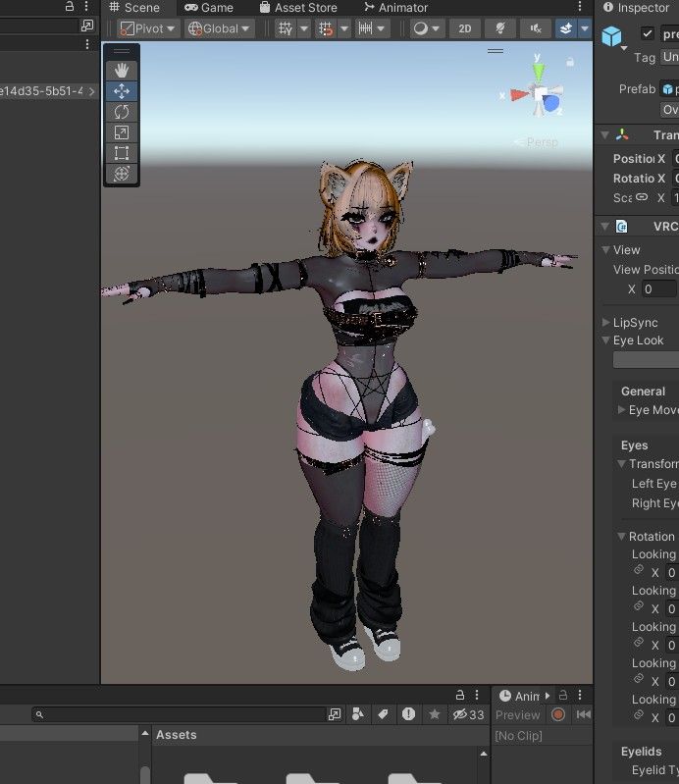Toggle scene lighting button
The width and height of the screenshot is (679, 784).
click(500, 28)
